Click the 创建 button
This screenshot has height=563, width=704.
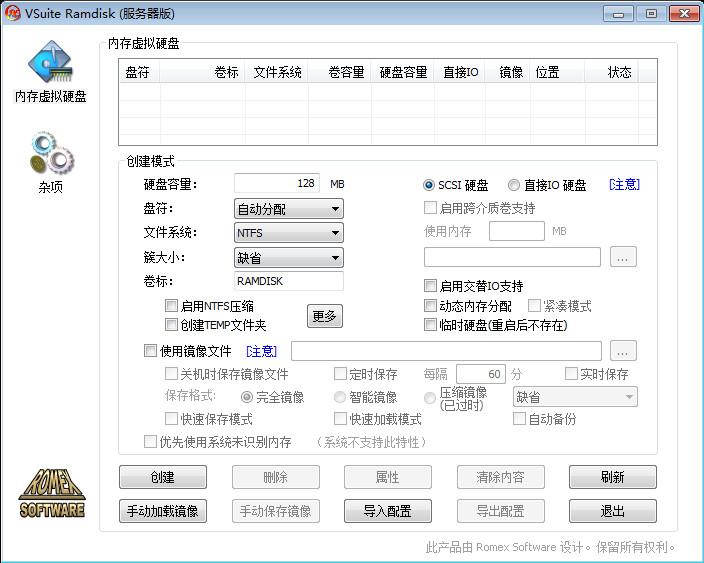point(162,477)
